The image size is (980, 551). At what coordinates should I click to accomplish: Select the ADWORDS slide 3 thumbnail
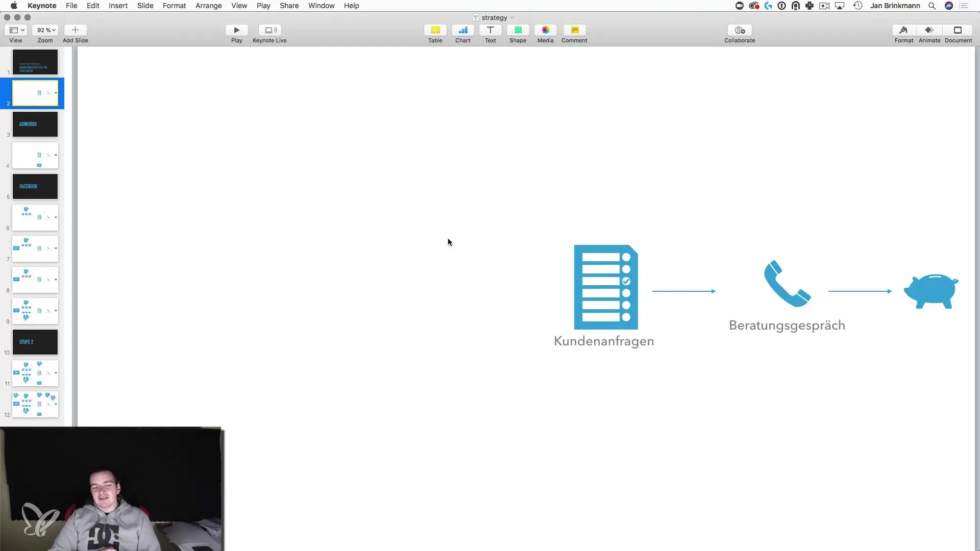(x=35, y=124)
